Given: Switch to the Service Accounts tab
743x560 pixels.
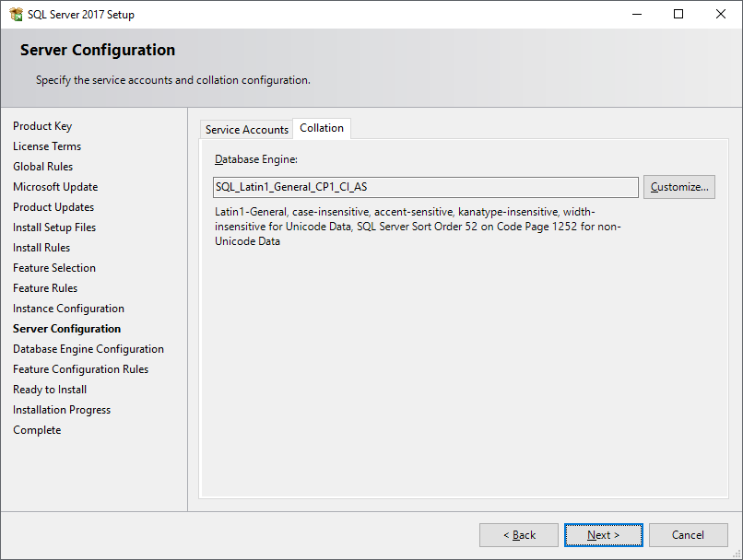Looking at the screenshot, I should point(246,130).
